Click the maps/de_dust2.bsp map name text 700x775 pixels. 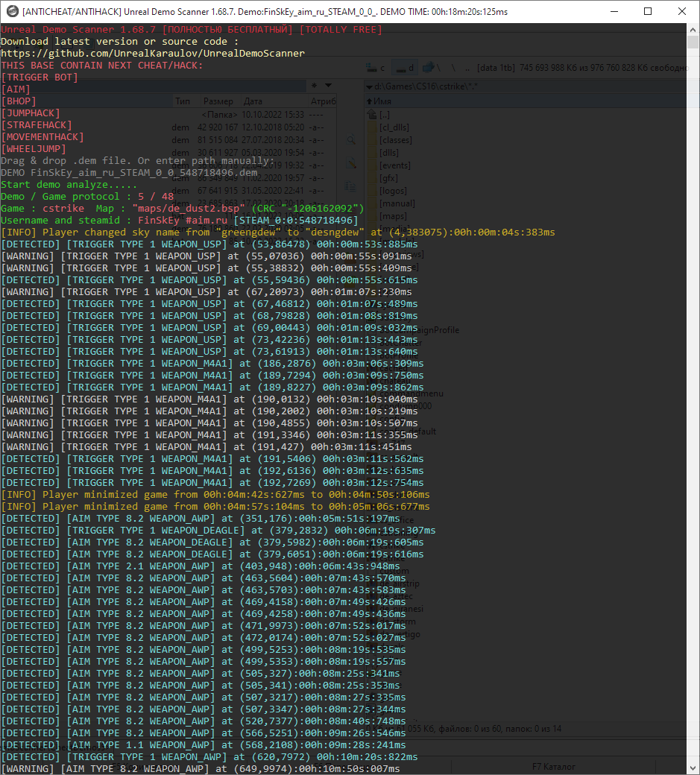(x=189, y=208)
